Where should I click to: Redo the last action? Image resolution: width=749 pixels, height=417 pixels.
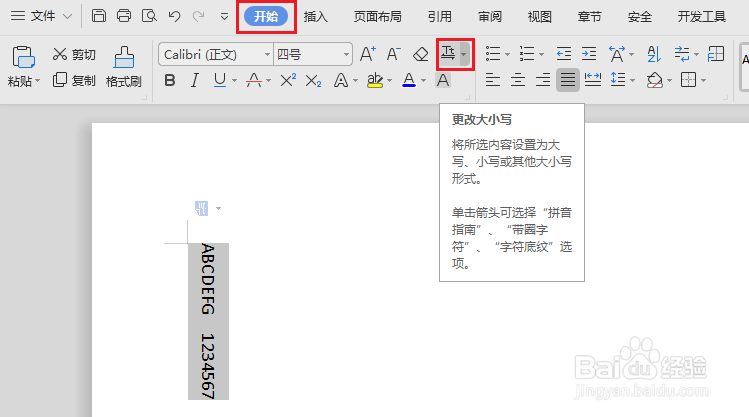click(x=199, y=16)
